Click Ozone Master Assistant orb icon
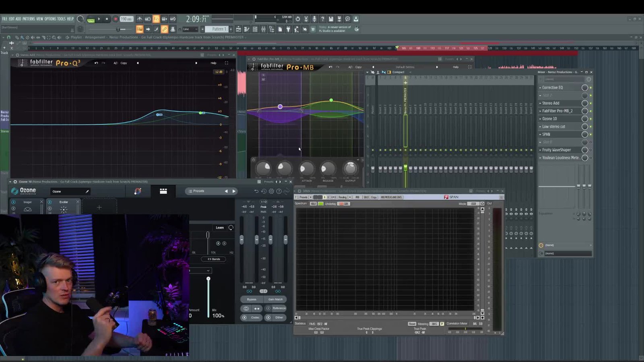 [138, 191]
